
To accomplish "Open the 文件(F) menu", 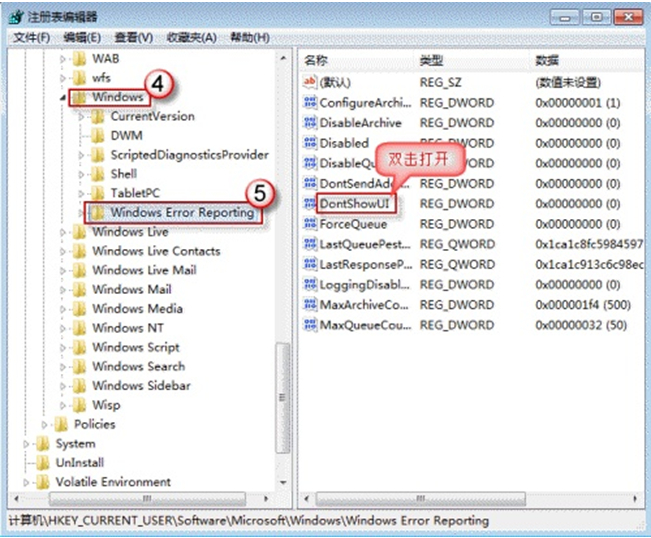I will pyautogui.click(x=31, y=38).
